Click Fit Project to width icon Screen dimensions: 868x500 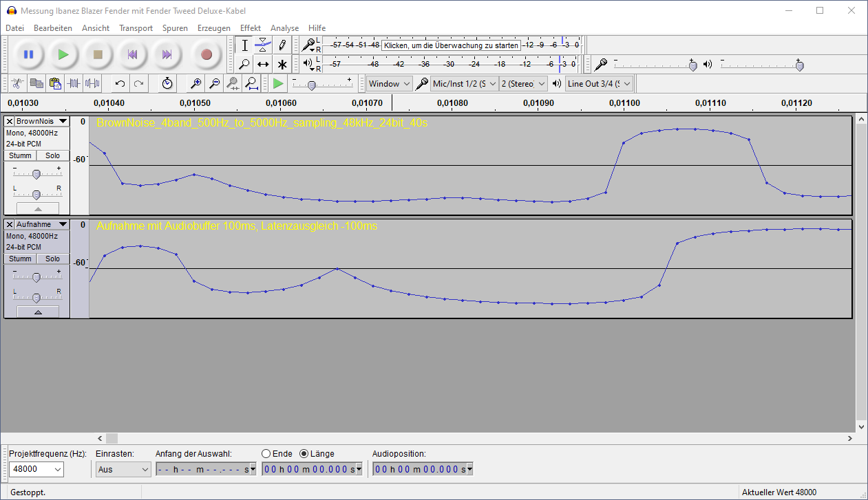(x=252, y=83)
